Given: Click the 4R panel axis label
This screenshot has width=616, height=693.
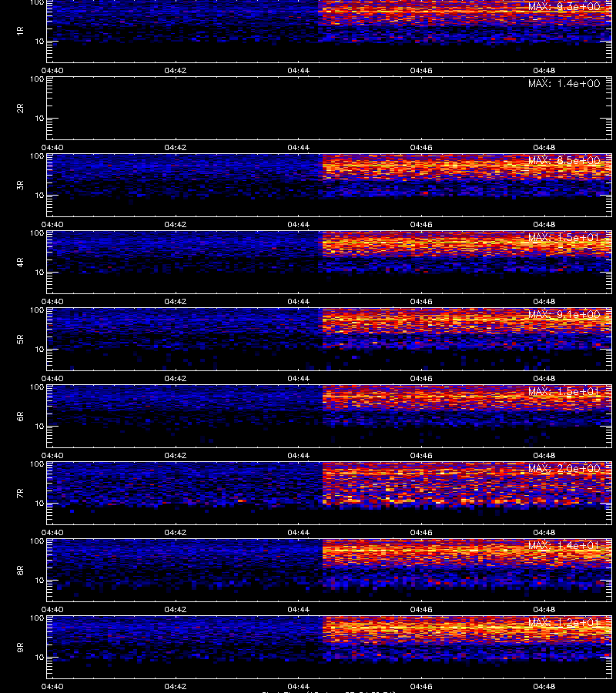Looking at the screenshot, I should [20, 262].
